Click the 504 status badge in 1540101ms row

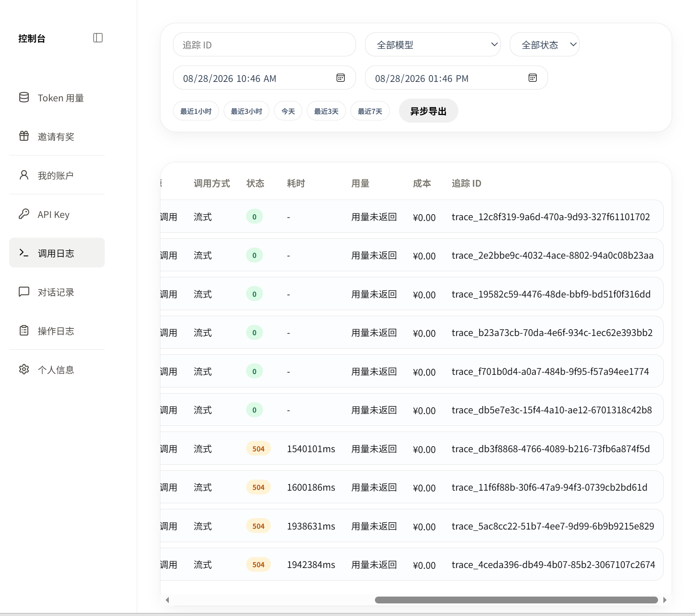coord(258,449)
